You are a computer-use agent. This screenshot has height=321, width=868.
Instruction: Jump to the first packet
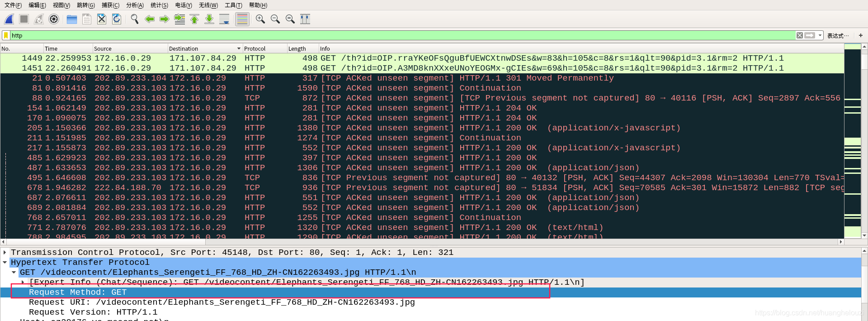[x=194, y=19]
